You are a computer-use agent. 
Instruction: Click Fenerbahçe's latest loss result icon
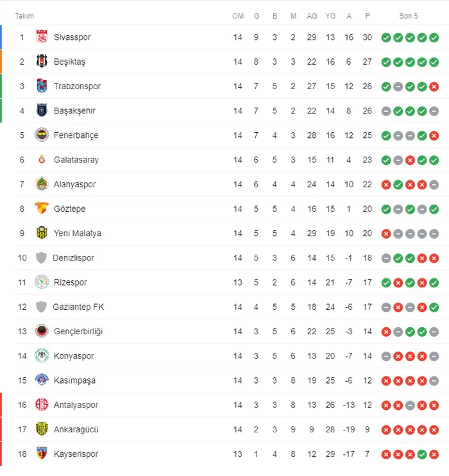pyautogui.click(x=434, y=135)
